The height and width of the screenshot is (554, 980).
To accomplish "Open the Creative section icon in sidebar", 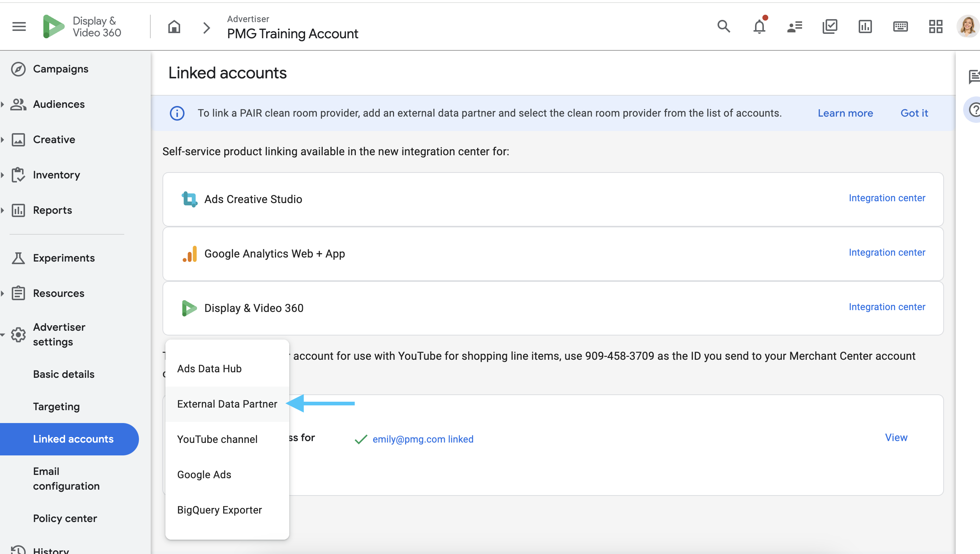I will (19, 139).
